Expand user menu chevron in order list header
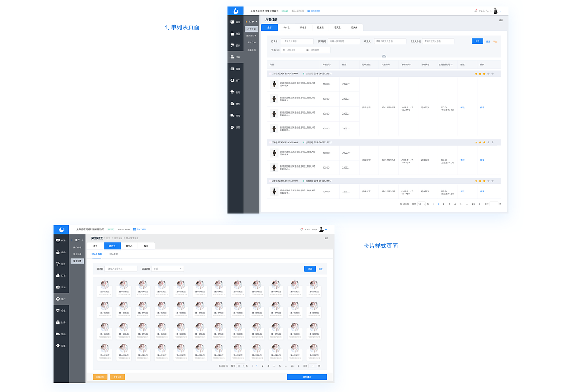Image resolution: width=562 pixels, height=392 pixels. [501, 11]
